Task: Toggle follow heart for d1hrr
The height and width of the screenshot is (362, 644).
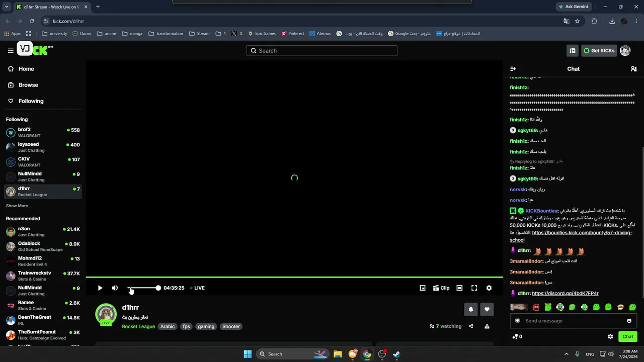Action: [487, 309]
